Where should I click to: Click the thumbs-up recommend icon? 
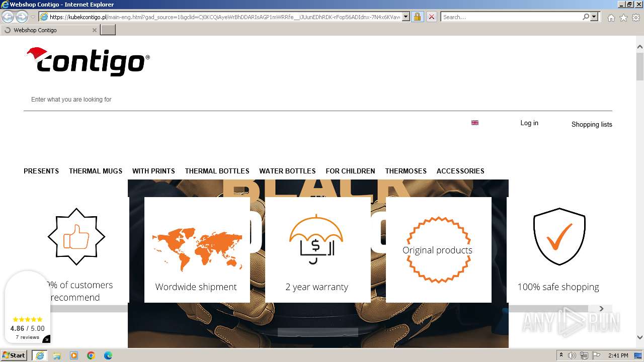[76, 237]
